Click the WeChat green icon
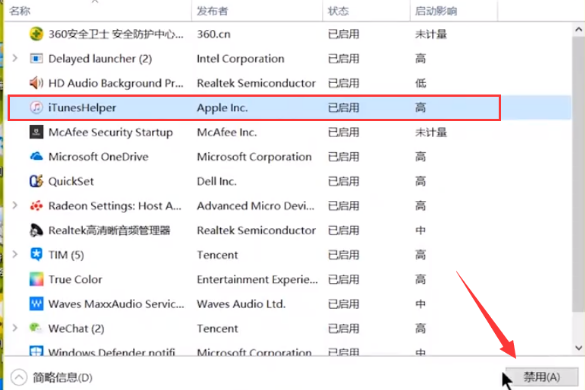The image size is (585, 390). [x=36, y=328]
